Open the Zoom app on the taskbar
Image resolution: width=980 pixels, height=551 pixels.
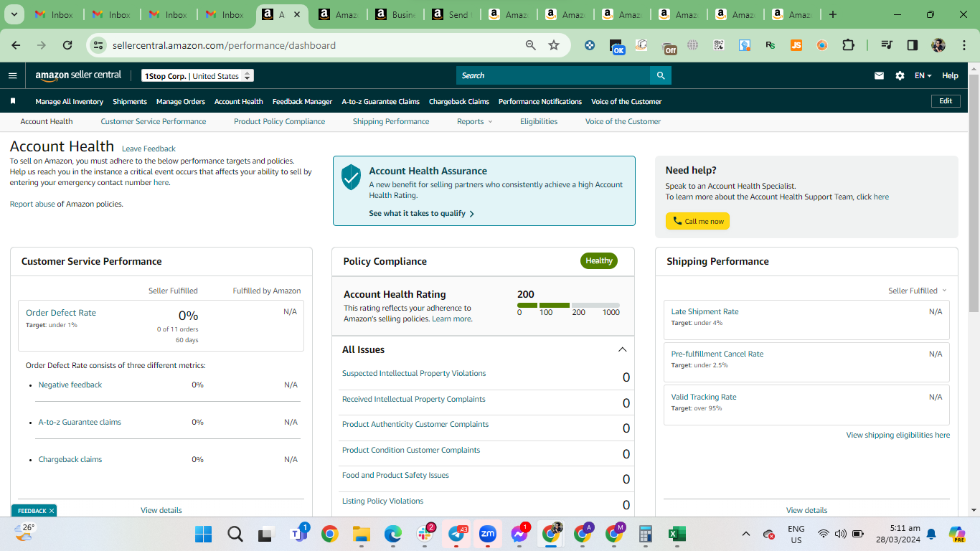pyautogui.click(x=488, y=534)
